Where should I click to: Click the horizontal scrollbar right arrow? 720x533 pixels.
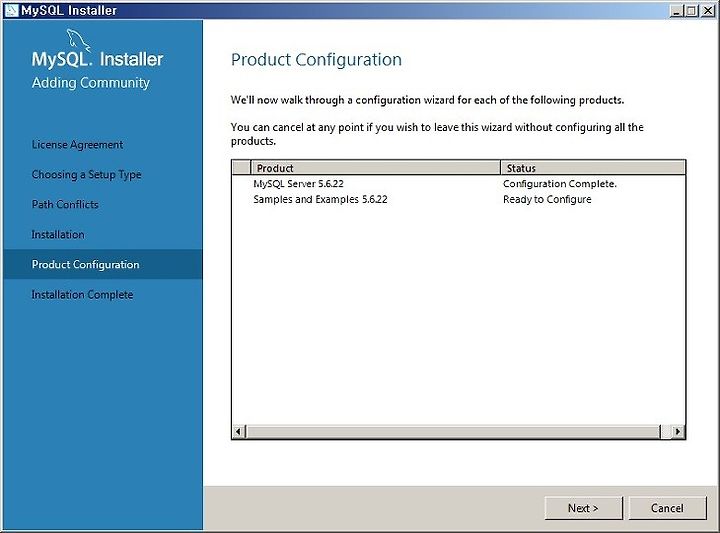click(x=678, y=432)
